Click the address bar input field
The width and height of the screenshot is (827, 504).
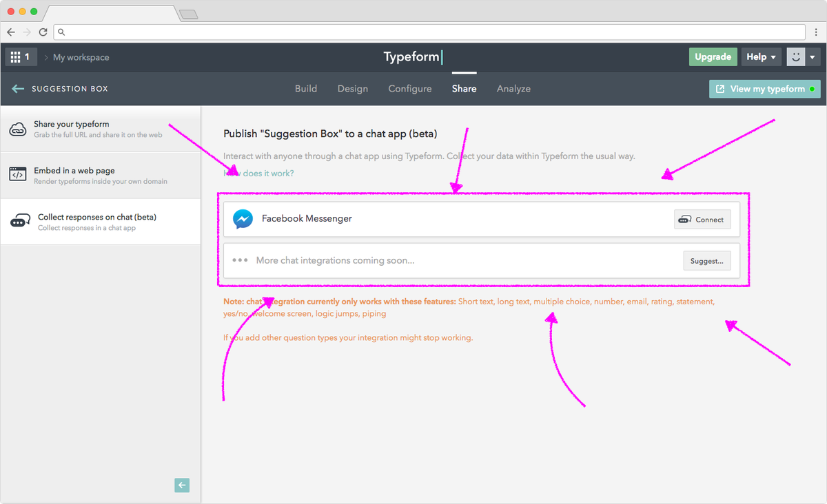(x=429, y=32)
